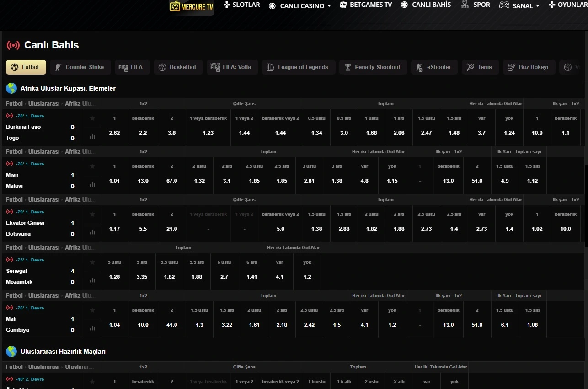This screenshot has height=389, width=588.
Task: Open OYUNLAR menu item
Action: tap(568, 5)
